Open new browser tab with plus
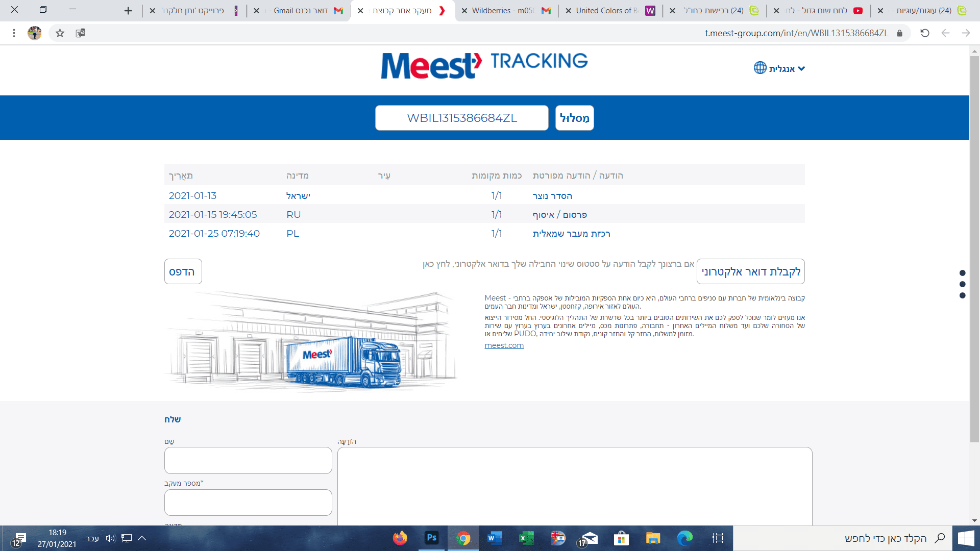Viewport: 980px width, 551px height. pyautogui.click(x=128, y=11)
